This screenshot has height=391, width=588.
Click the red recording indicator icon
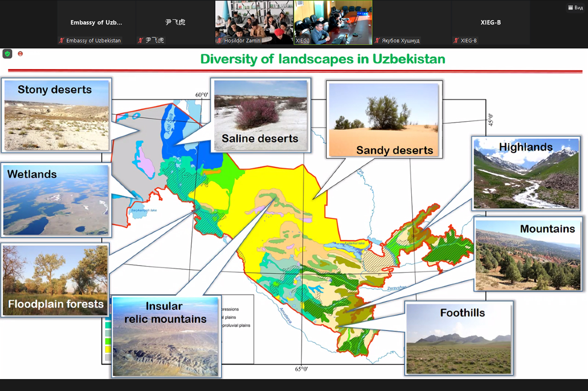pos(20,54)
